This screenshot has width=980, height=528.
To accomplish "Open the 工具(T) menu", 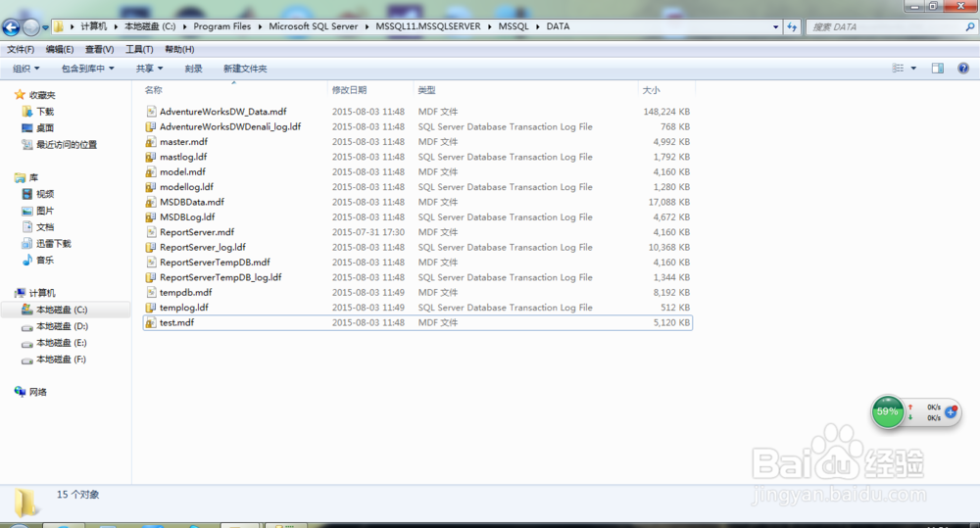I will coord(139,49).
